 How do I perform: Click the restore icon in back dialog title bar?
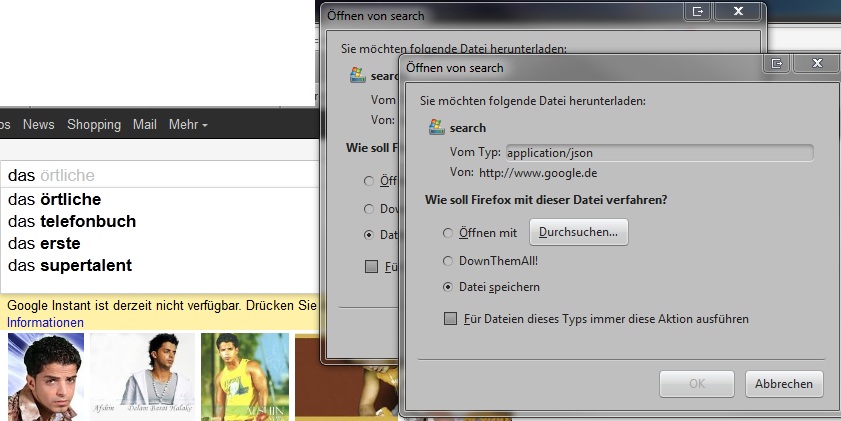coord(698,11)
